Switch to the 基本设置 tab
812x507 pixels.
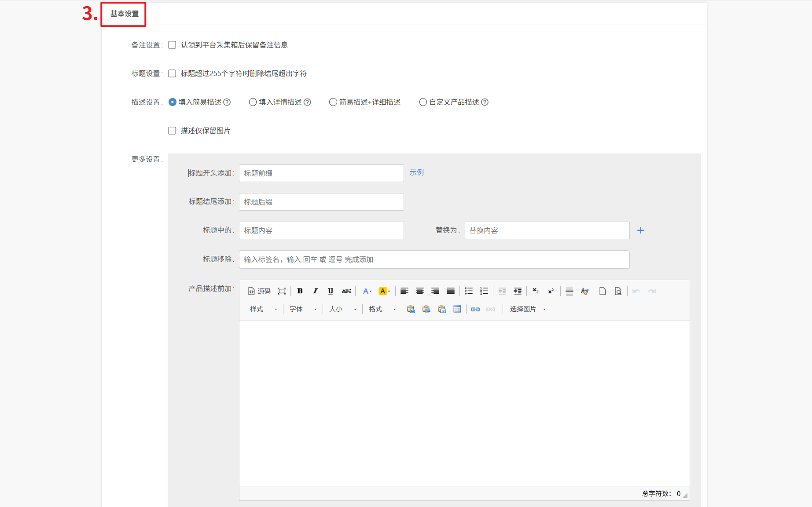point(124,14)
